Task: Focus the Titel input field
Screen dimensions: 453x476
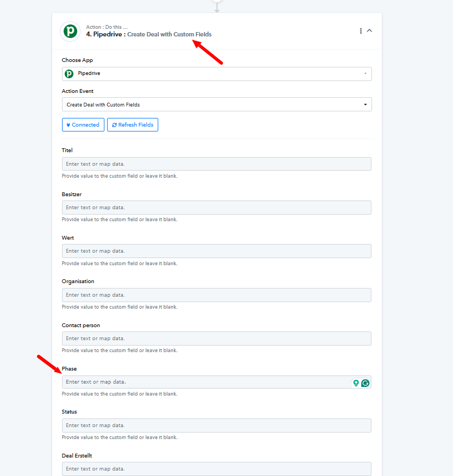Action: [216, 164]
